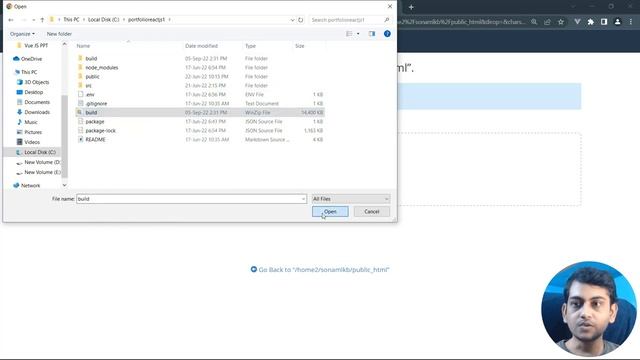Select the .gitignore file
The width and height of the screenshot is (640, 360).
[200, 103]
